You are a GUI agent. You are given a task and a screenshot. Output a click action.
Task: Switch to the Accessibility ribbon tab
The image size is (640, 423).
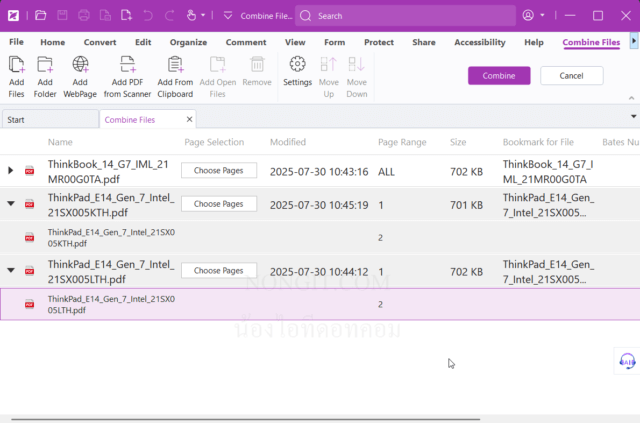tap(480, 42)
